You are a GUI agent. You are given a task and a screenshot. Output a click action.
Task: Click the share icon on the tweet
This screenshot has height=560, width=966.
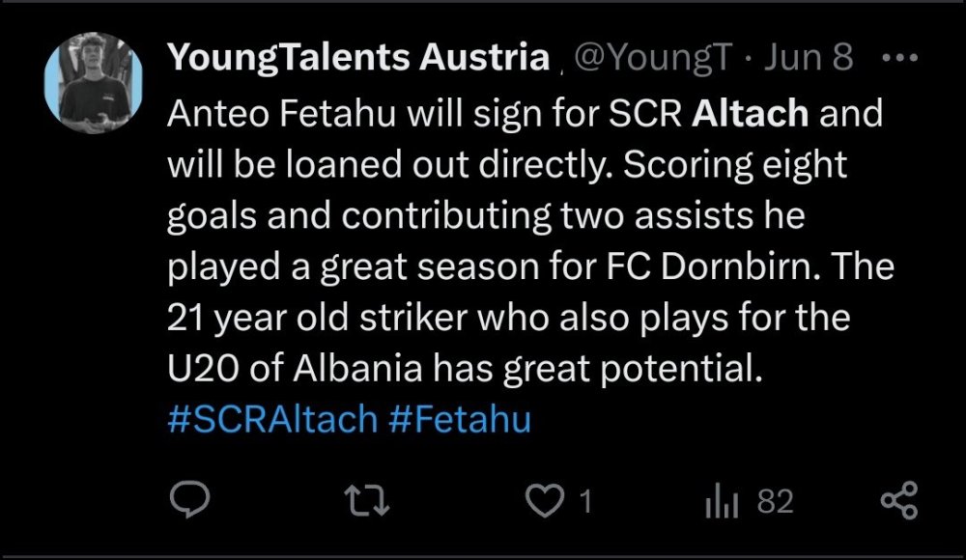[900, 501]
